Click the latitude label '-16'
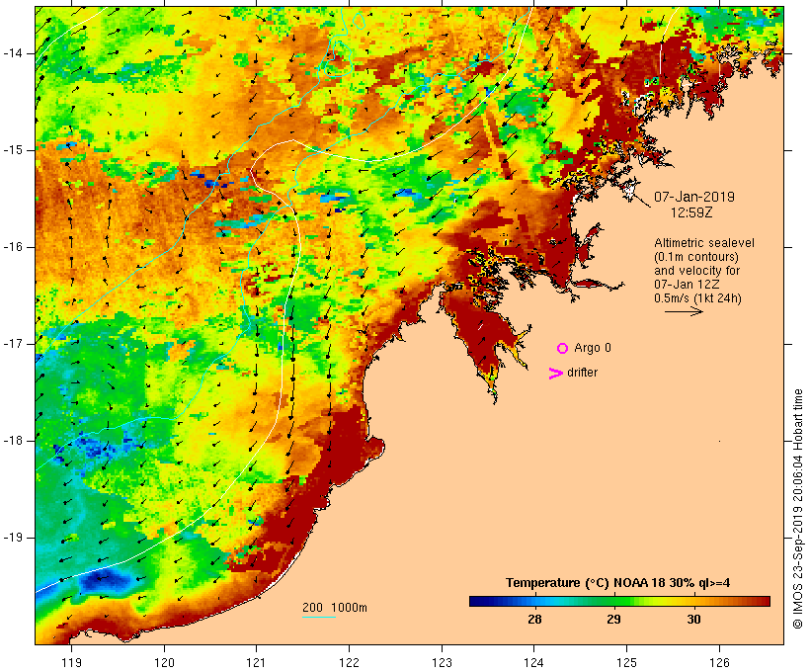The height and width of the screenshot is (672, 810). [13, 247]
